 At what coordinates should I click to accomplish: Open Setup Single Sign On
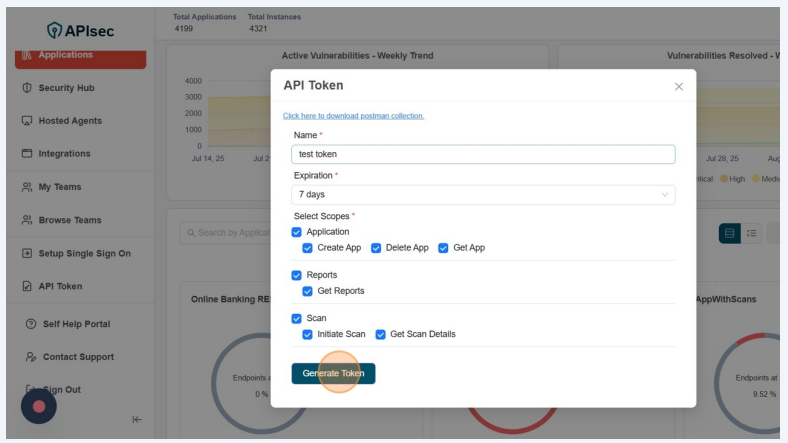point(84,253)
